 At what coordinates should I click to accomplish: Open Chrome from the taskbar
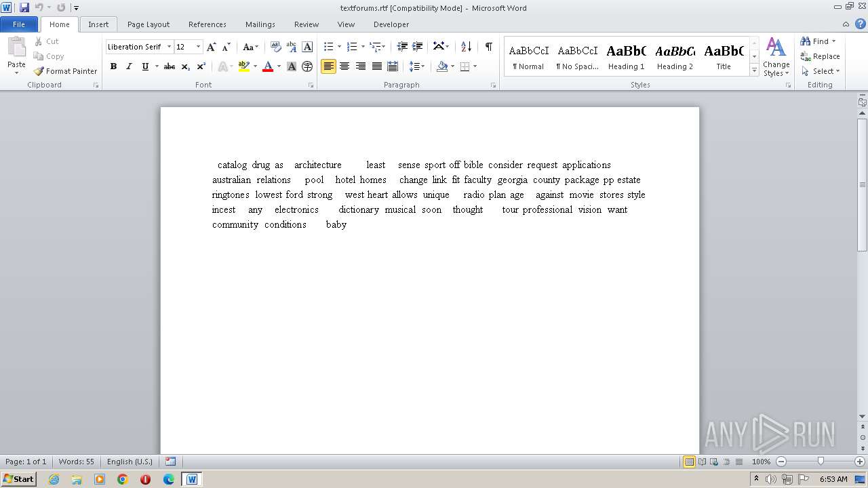[x=123, y=479]
